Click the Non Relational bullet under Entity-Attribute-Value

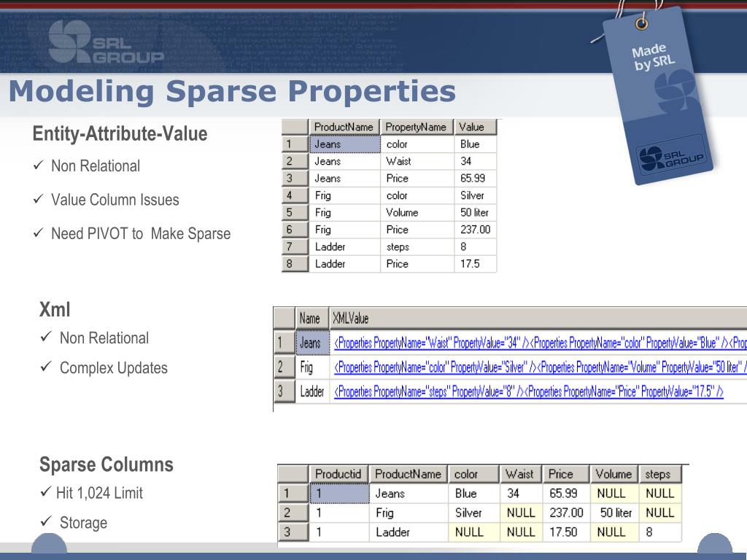tap(96, 166)
